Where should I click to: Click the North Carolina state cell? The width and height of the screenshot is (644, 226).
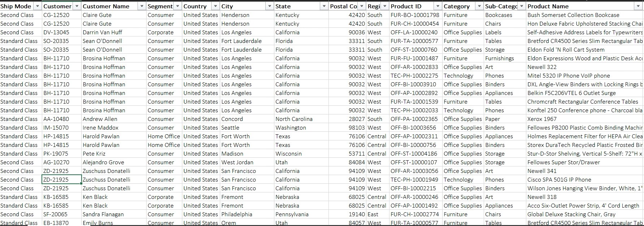(x=294, y=119)
